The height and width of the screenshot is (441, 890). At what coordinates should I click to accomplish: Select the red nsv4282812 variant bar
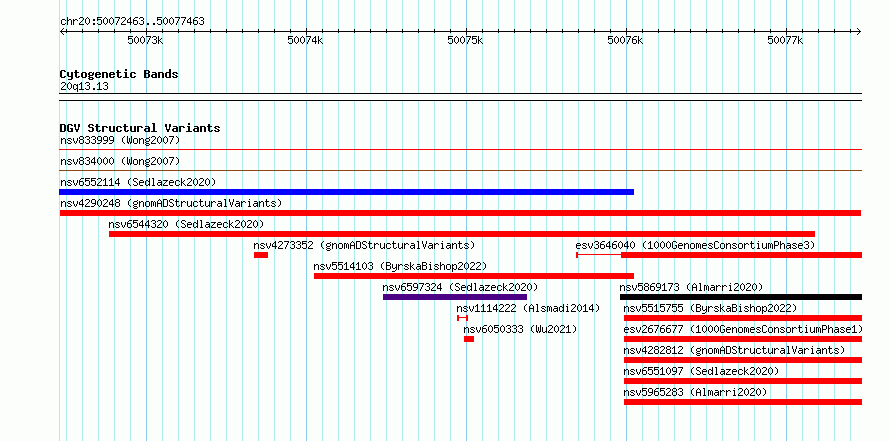coord(743,360)
